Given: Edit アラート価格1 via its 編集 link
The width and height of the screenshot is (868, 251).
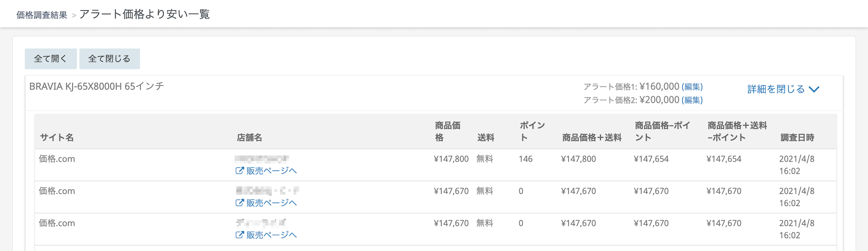Looking at the screenshot, I should coord(692,87).
